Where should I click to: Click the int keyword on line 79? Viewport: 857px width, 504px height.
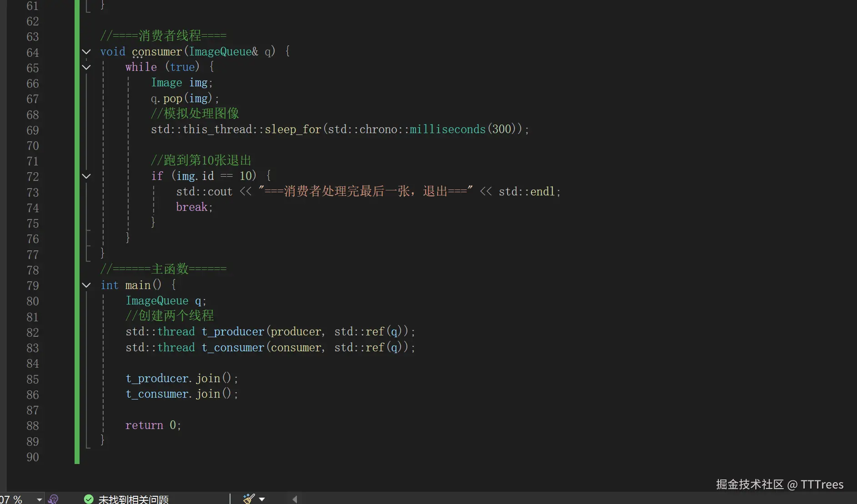[x=110, y=285]
